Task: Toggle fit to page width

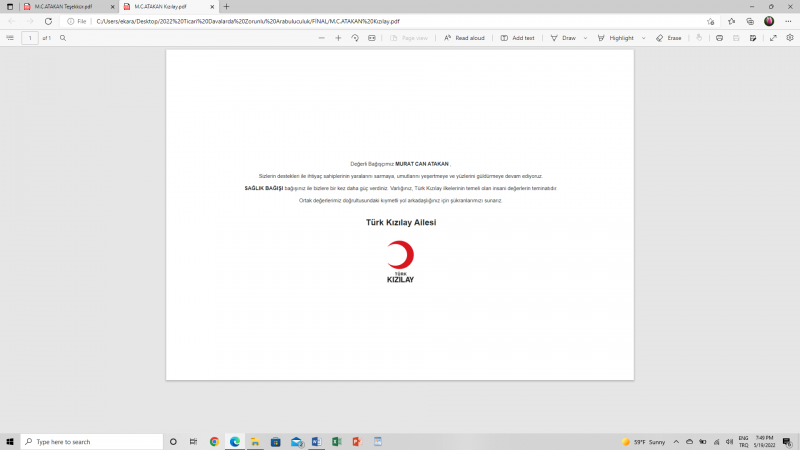Action: coord(372,38)
